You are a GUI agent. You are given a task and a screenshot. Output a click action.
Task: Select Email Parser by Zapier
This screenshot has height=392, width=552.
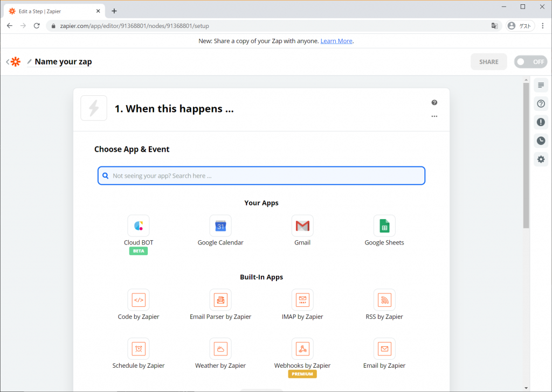(220, 300)
